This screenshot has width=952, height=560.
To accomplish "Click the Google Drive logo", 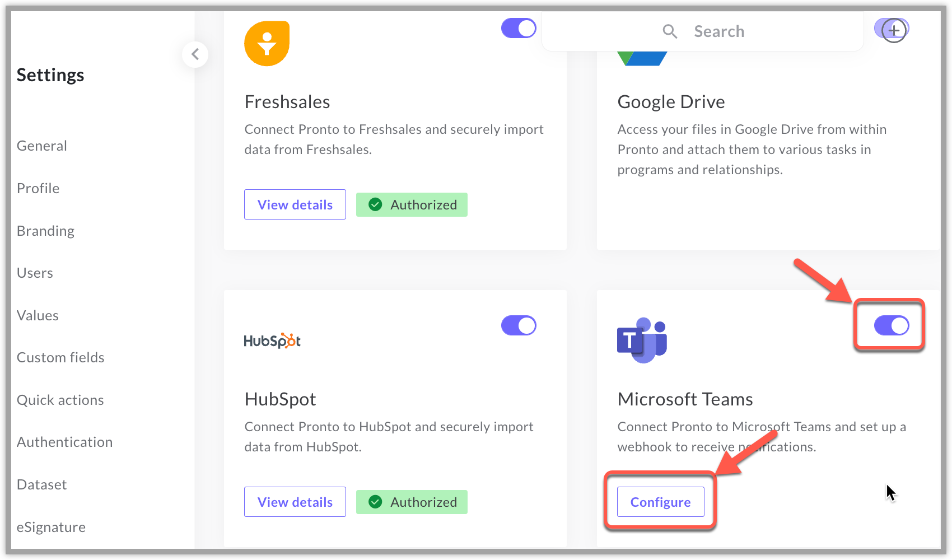I will click(x=642, y=58).
